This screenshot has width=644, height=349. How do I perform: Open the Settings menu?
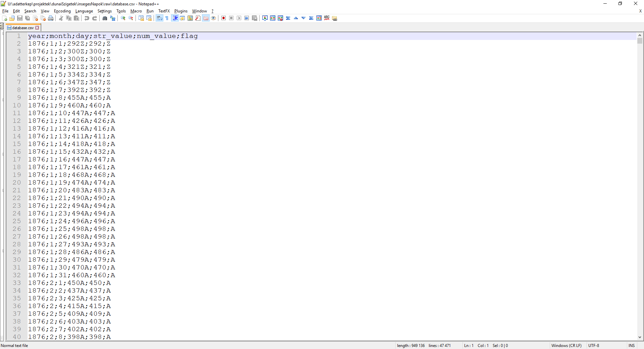click(x=105, y=11)
